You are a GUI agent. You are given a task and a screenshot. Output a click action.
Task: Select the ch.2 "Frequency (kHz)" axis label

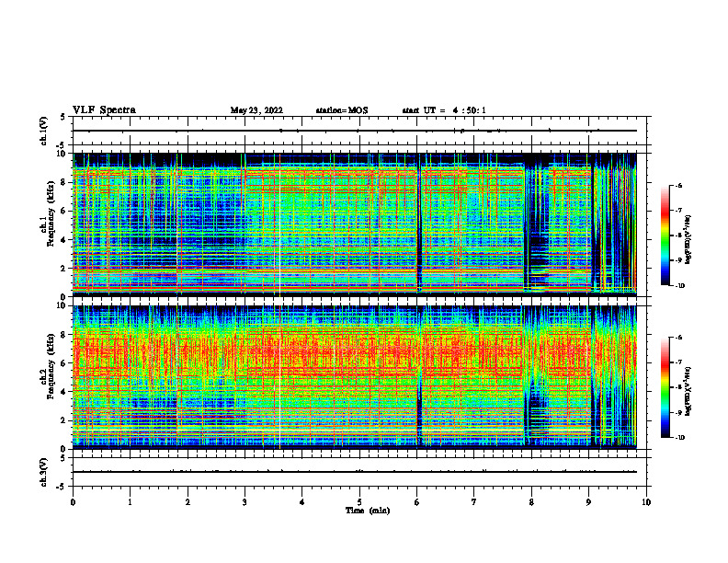(51, 366)
